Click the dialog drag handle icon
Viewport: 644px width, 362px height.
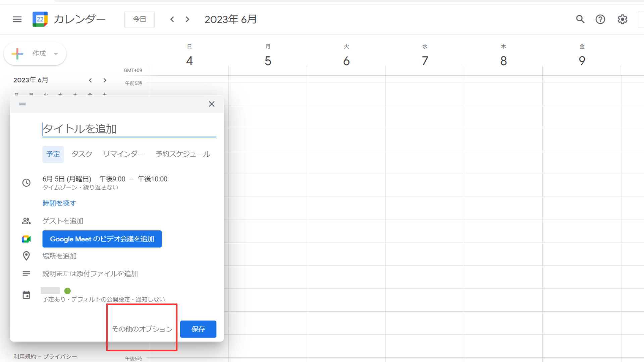[22, 104]
